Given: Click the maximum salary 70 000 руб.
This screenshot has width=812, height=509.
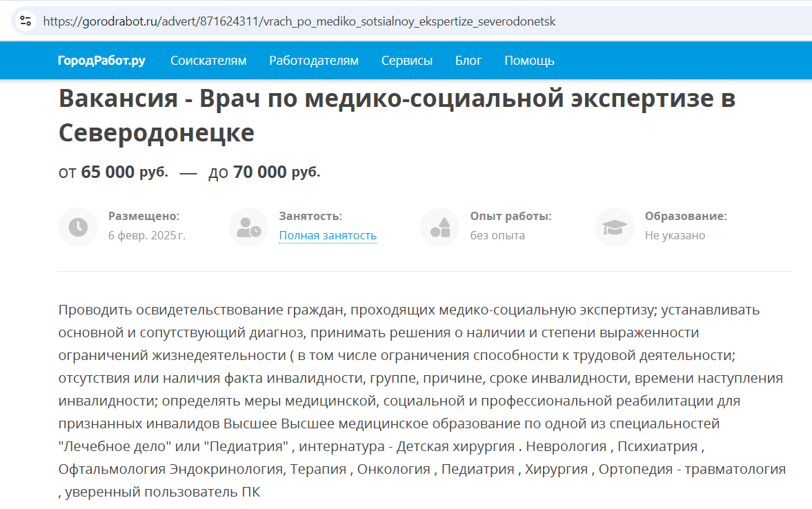Looking at the screenshot, I should [276, 172].
